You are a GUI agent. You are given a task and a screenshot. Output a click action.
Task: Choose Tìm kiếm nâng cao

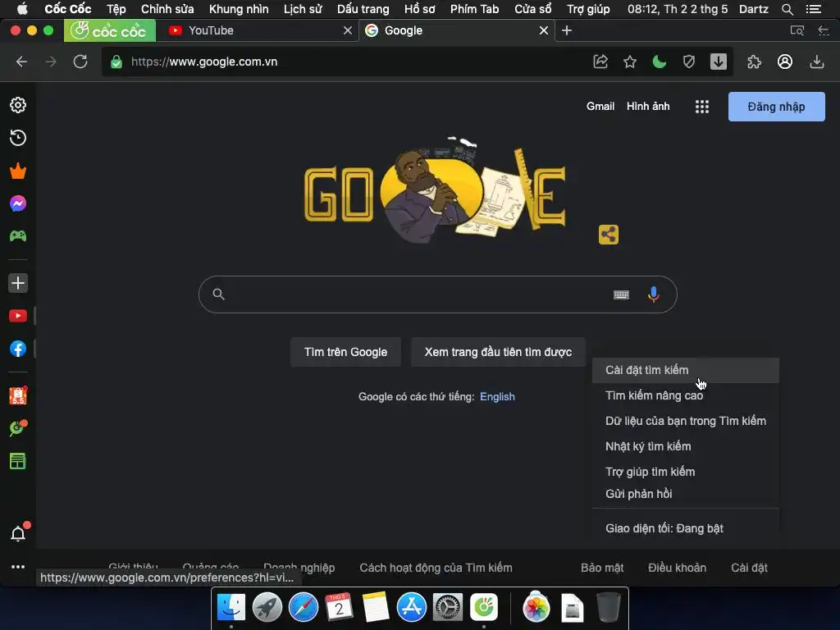click(x=686, y=395)
